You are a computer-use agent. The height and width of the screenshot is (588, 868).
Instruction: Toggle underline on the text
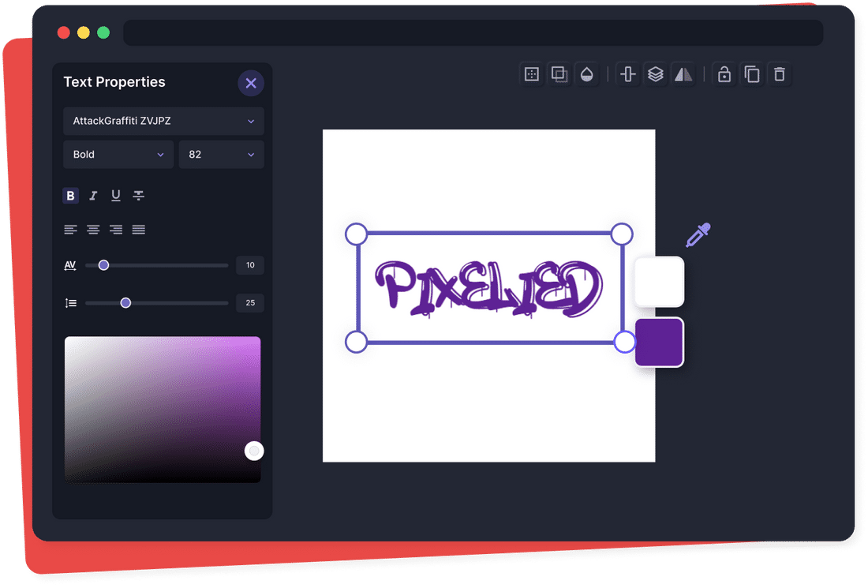[115, 195]
